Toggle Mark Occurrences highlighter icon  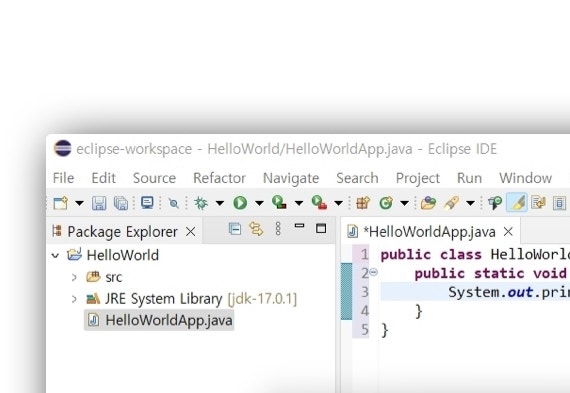pyautogui.click(x=517, y=203)
